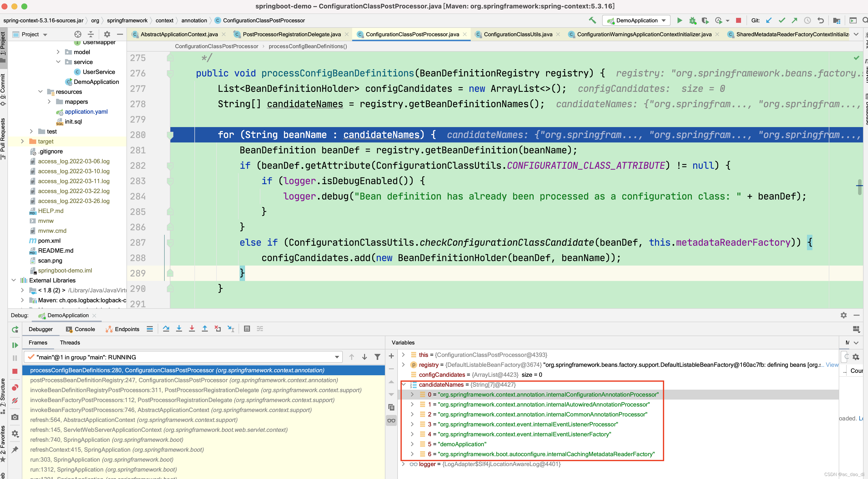Click the Debug bug icon in toolbar

tap(692, 21)
